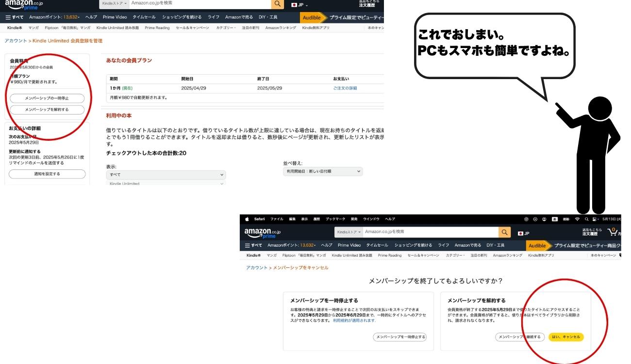631x364 pixels.
Task: Click タイムセール on the Kindle Unlimited manage page nav
Action: [x=144, y=17]
